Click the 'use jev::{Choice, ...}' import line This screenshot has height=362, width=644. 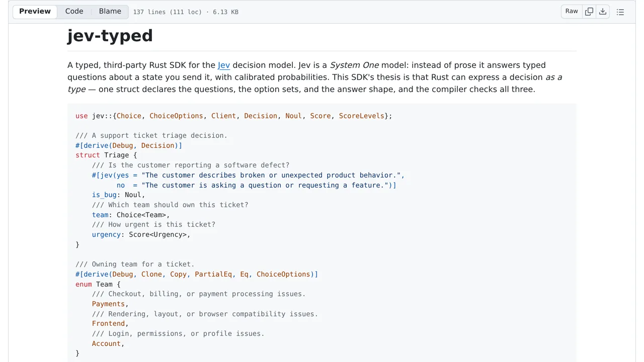pos(234,116)
